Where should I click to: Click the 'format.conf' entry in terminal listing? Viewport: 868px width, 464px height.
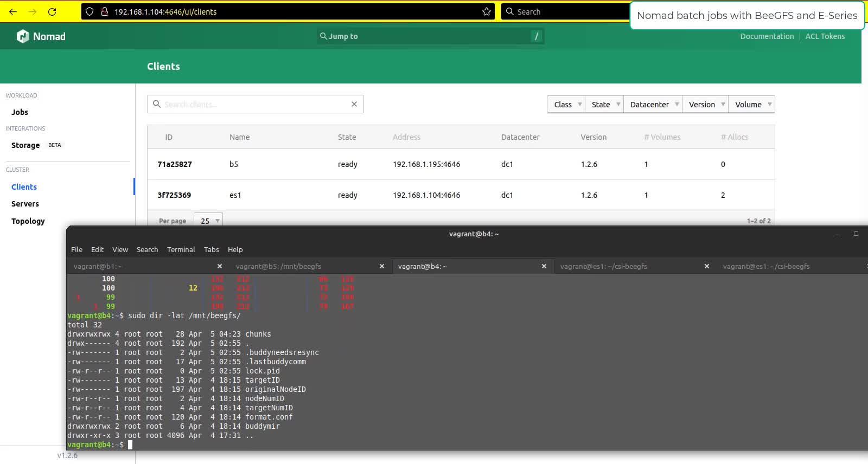pyautogui.click(x=269, y=417)
